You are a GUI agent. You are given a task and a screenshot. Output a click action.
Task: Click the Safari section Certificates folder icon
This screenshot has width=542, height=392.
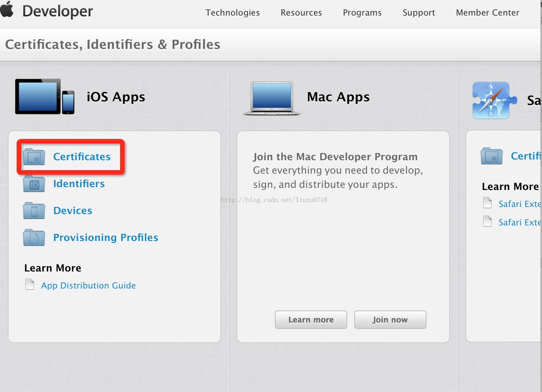pyautogui.click(x=492, y=156)
